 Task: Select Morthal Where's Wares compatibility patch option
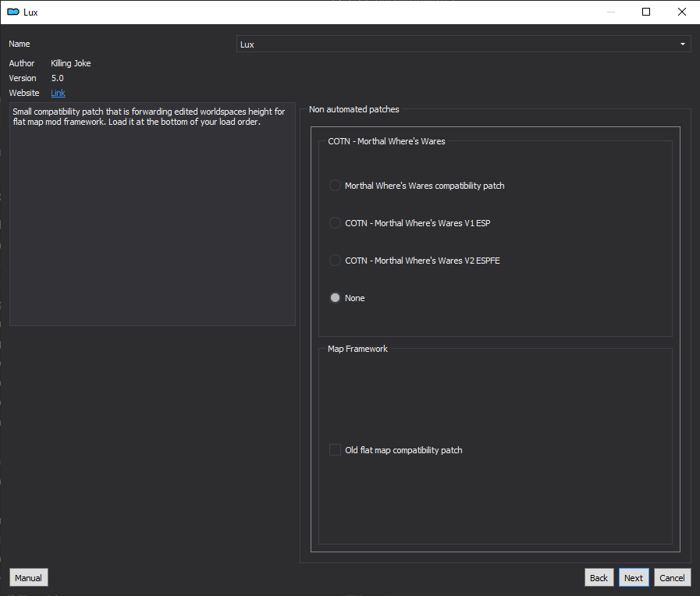point(417,186)
